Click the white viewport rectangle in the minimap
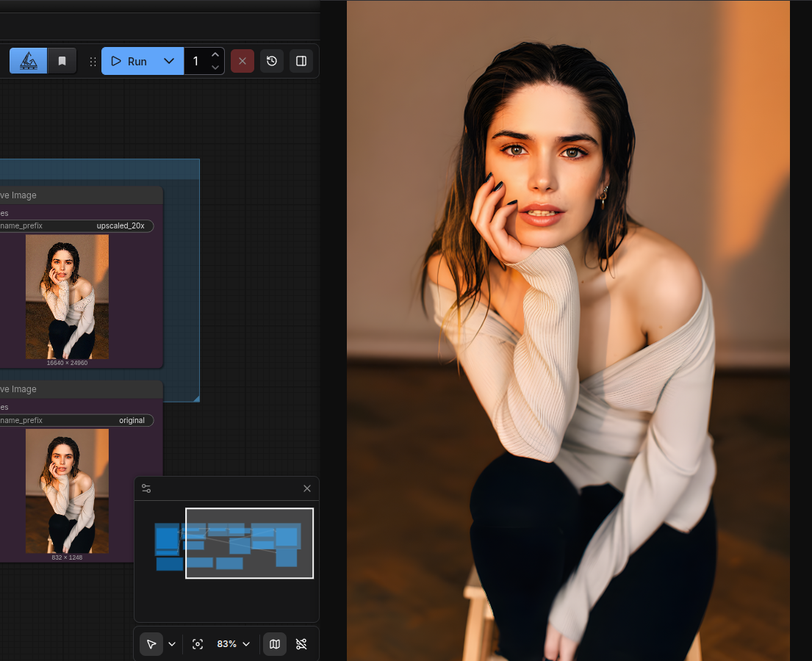The image size is (812, 661). (250, 543)
